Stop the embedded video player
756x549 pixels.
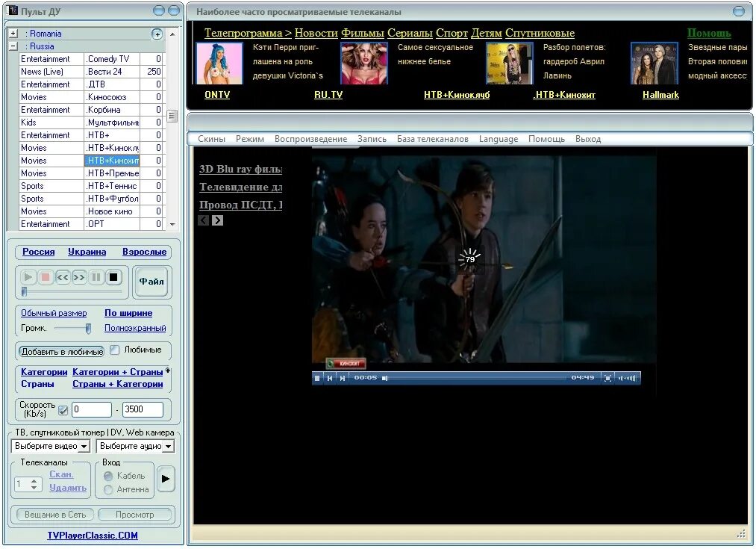(317, 378)
